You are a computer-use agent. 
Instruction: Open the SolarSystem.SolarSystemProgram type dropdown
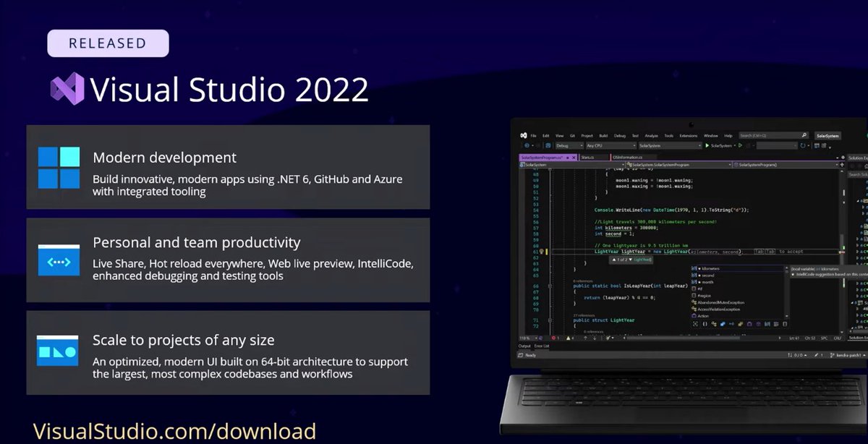(x=678, y=165)
